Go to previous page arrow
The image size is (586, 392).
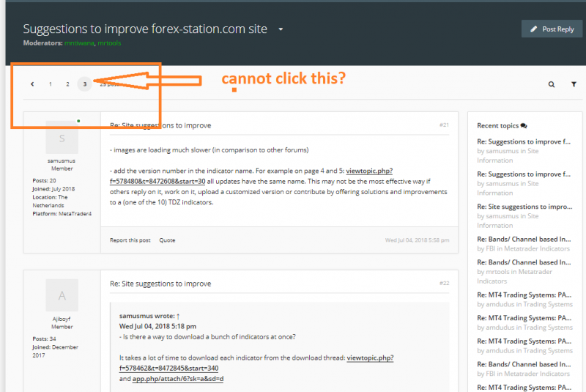32,84
